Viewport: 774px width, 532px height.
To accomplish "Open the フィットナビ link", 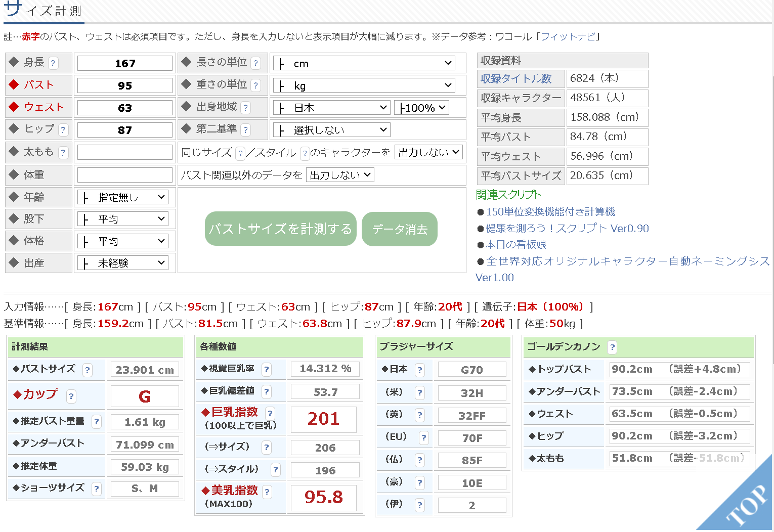I will coord(568,36).
